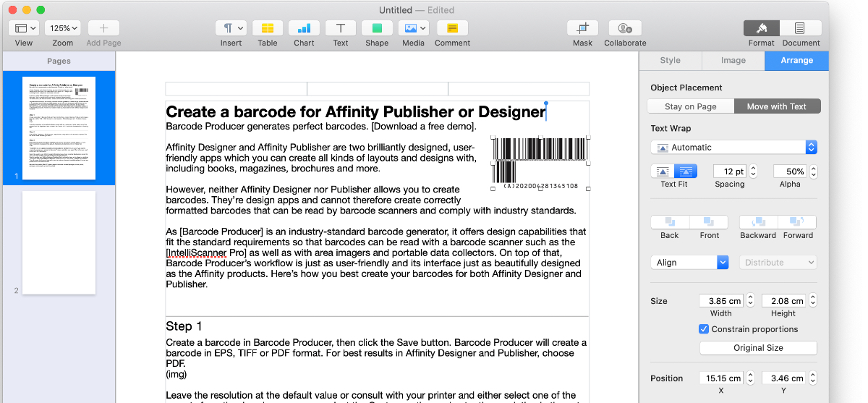Switch to the Image tab

733,61
